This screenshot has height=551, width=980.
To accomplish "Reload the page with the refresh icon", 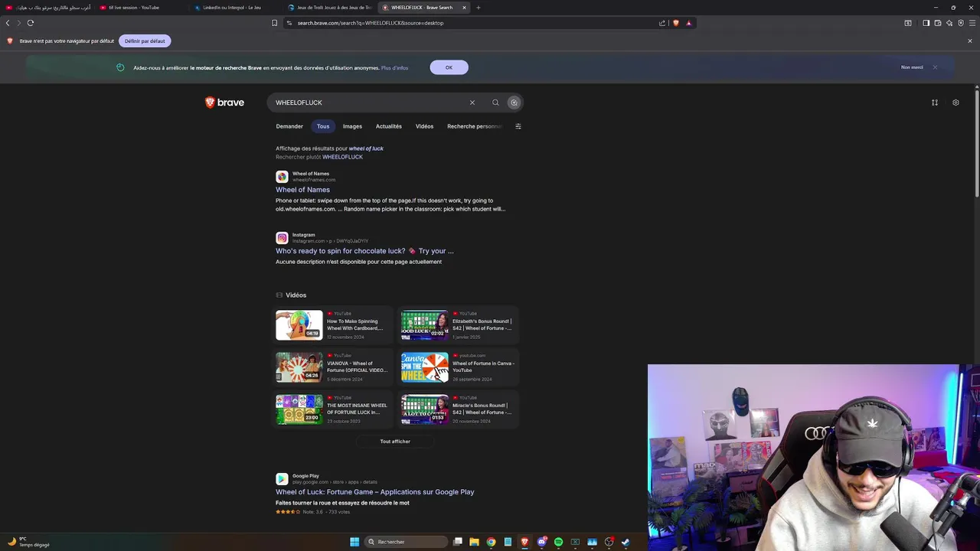I will coord(30,23).
